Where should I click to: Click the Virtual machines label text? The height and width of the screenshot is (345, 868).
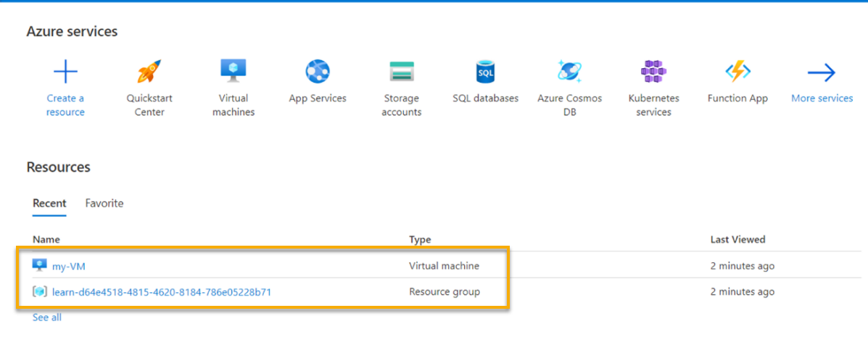(233, 105)
